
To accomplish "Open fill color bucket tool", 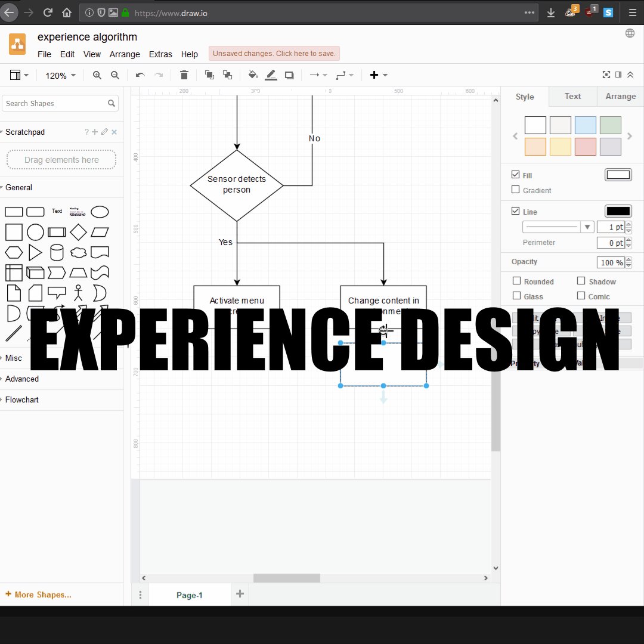I will click(253, 75).
